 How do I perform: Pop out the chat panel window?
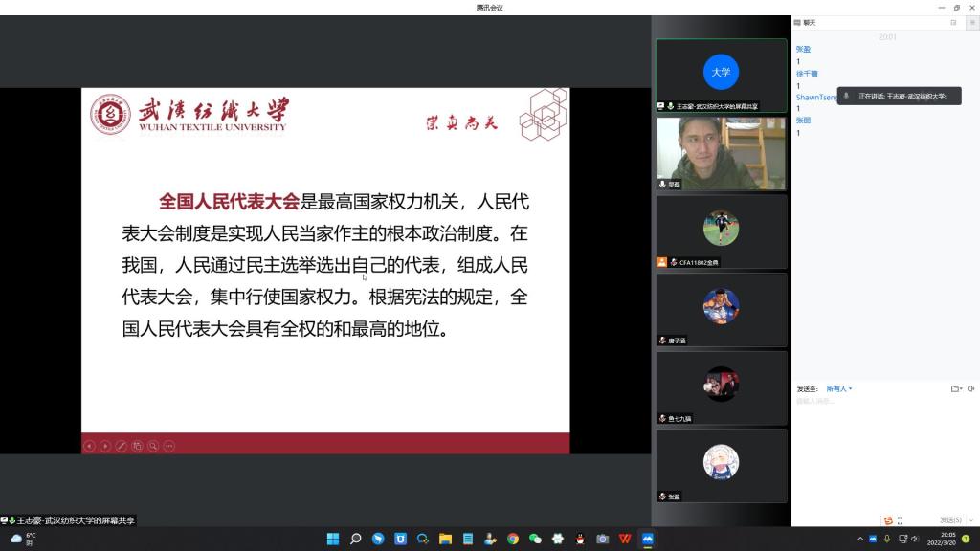[x=954, y=23]
